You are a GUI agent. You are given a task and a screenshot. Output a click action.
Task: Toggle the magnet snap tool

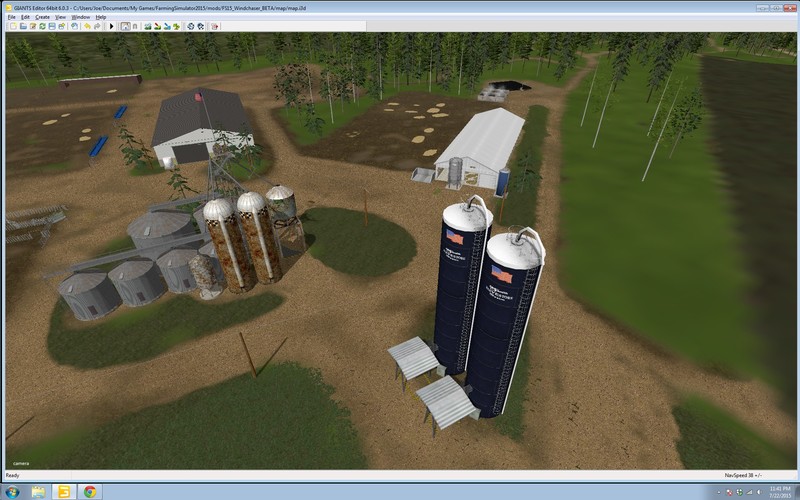[x=135, y=26]
